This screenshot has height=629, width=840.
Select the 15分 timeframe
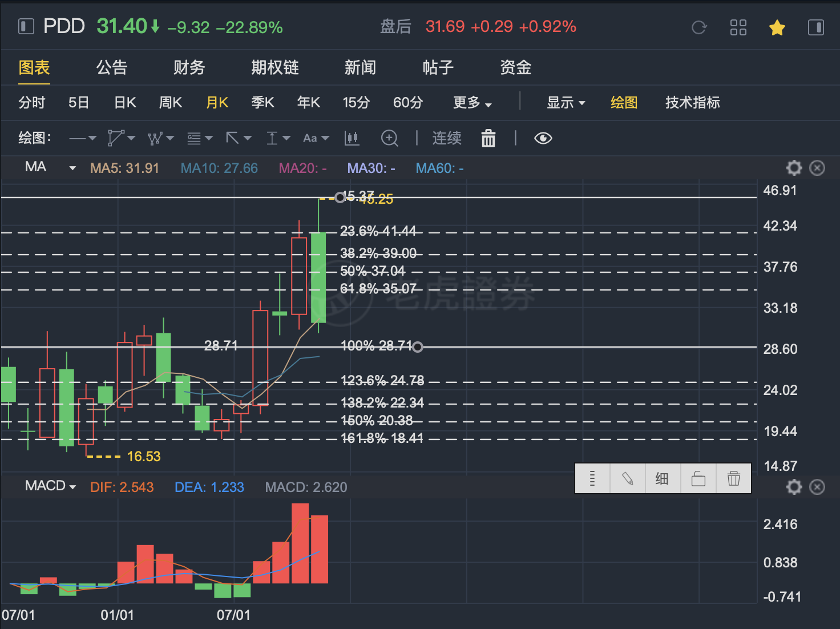tap(356, 103)
